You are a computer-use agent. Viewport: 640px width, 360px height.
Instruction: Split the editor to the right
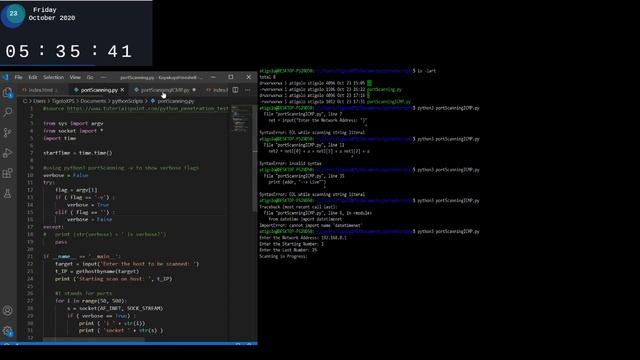coord(236,90)
